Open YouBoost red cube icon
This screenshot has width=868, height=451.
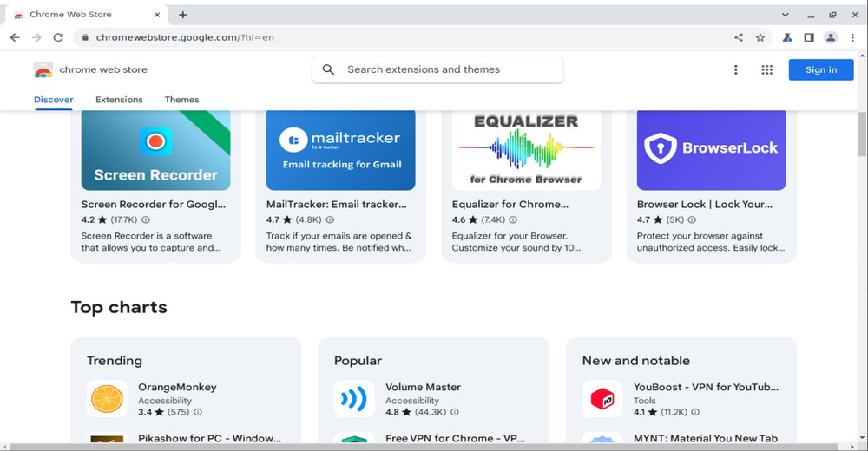pos(602,399)
